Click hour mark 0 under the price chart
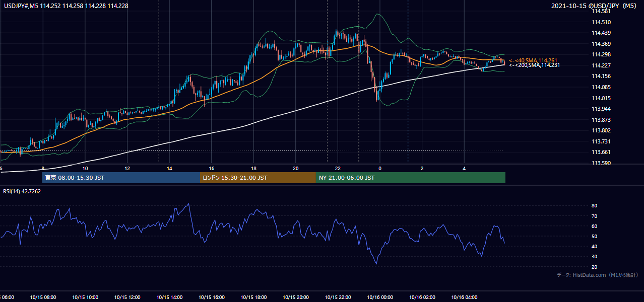 click(380, 169)
